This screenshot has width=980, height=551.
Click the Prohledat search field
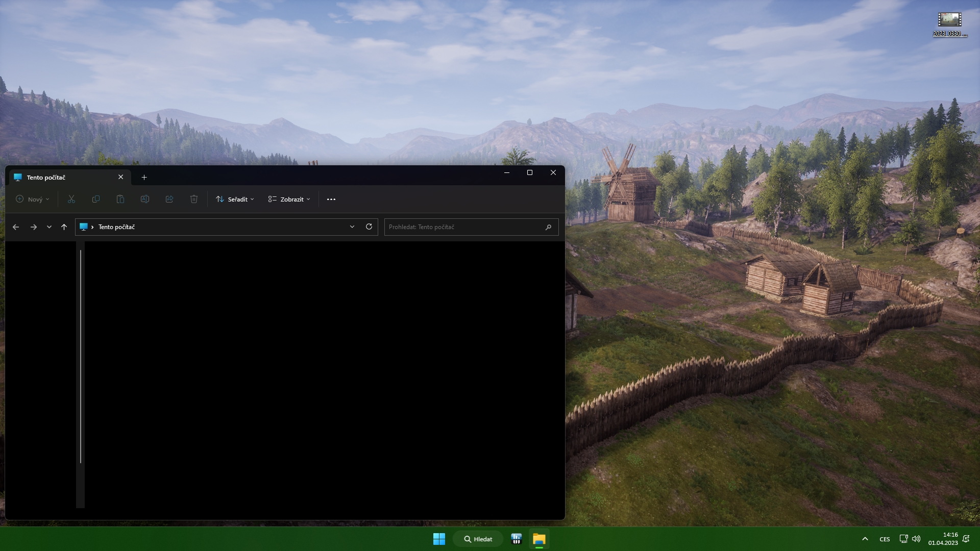point(464,227)
